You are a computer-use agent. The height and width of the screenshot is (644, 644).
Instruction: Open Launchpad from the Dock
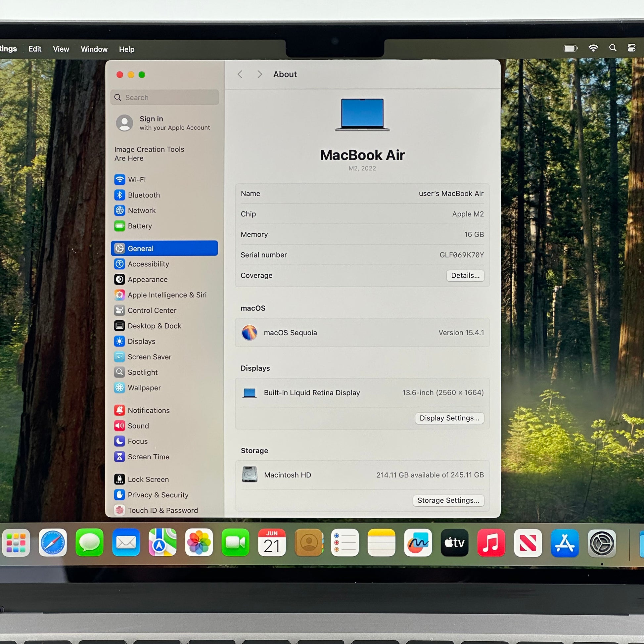click(x=16, y=542)
